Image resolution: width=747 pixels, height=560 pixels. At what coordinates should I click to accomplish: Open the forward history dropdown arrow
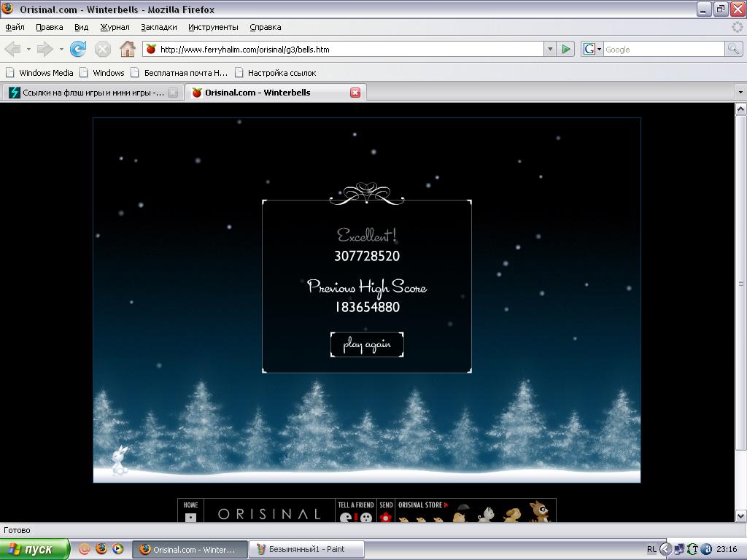(61, 49)
